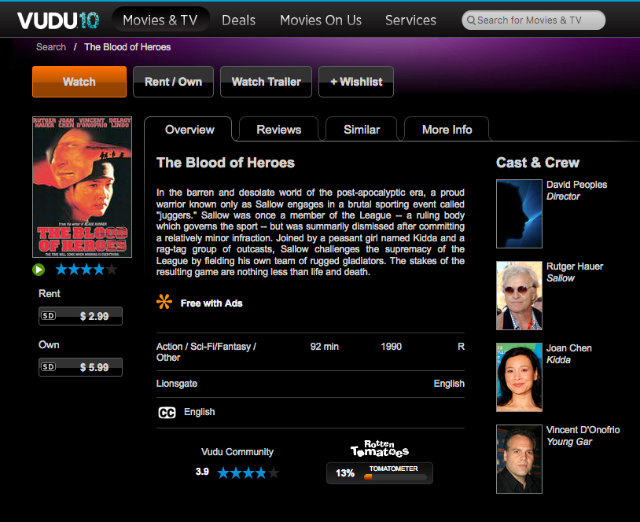Click the green play icon under poster

tap(39, 270)
